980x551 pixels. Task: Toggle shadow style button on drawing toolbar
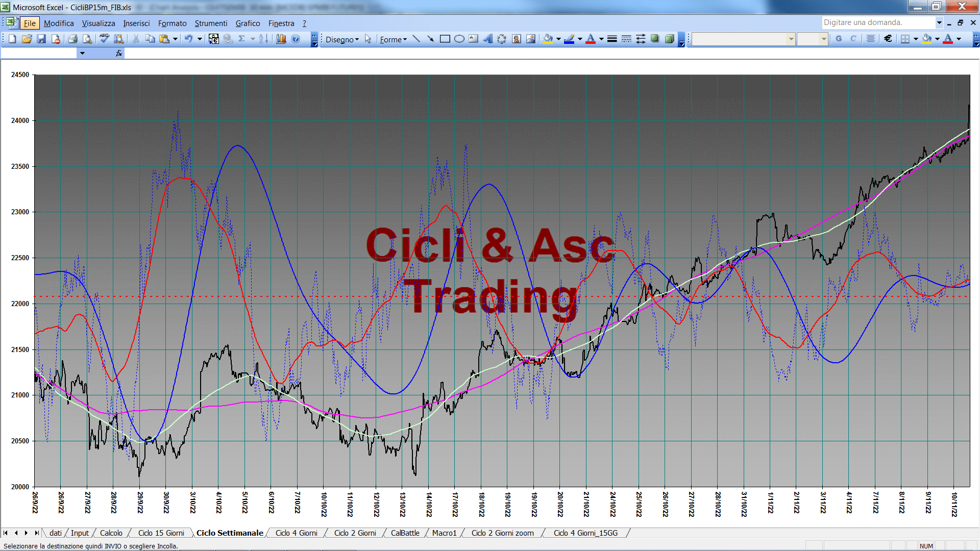tap(655, 39)
